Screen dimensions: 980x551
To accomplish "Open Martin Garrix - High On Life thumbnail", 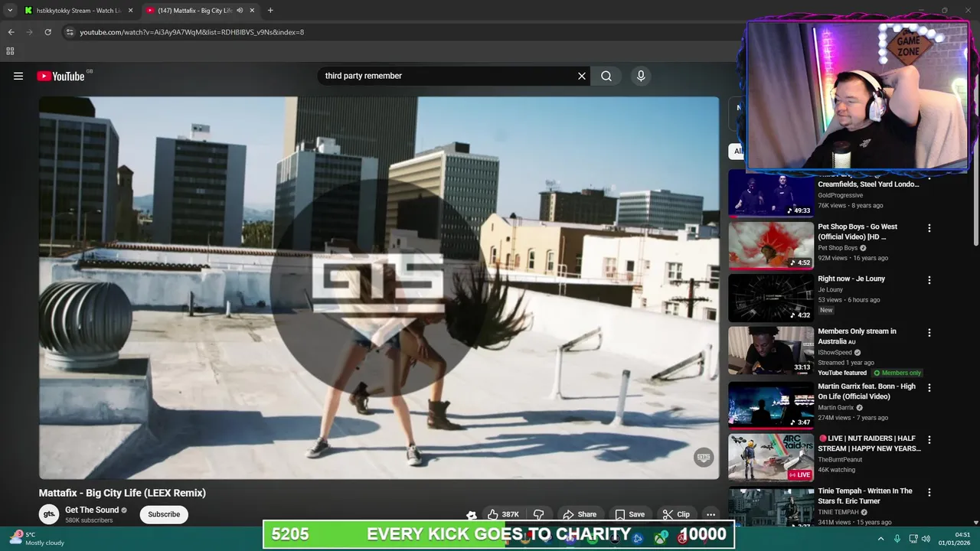I will point(771,405).
